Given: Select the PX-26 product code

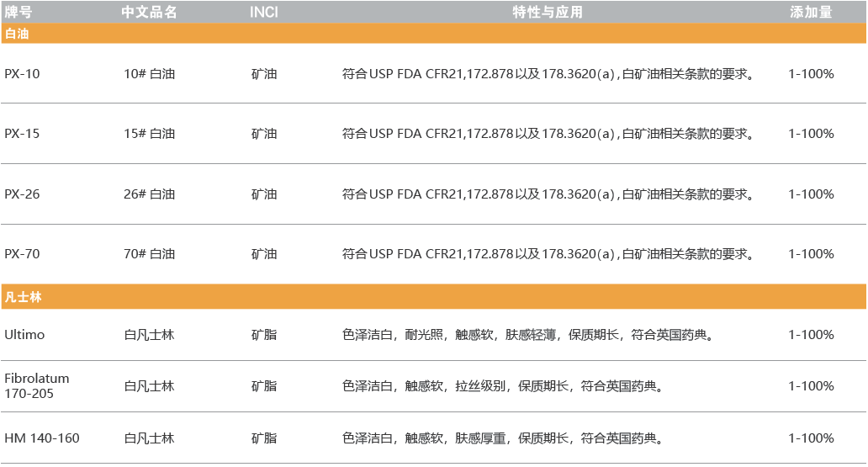Looking at the screenshot, I should [22, 194].
